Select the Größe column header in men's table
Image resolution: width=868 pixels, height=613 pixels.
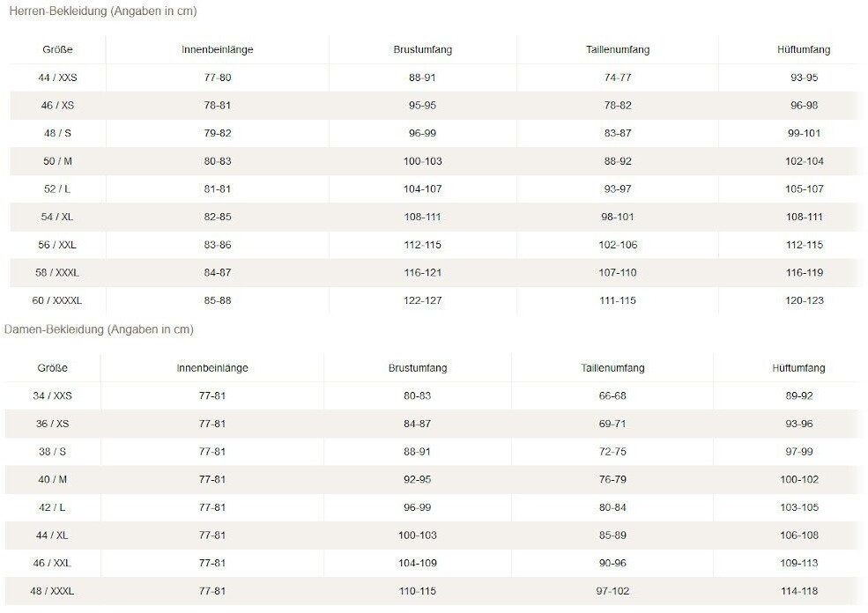click(57, 50)
